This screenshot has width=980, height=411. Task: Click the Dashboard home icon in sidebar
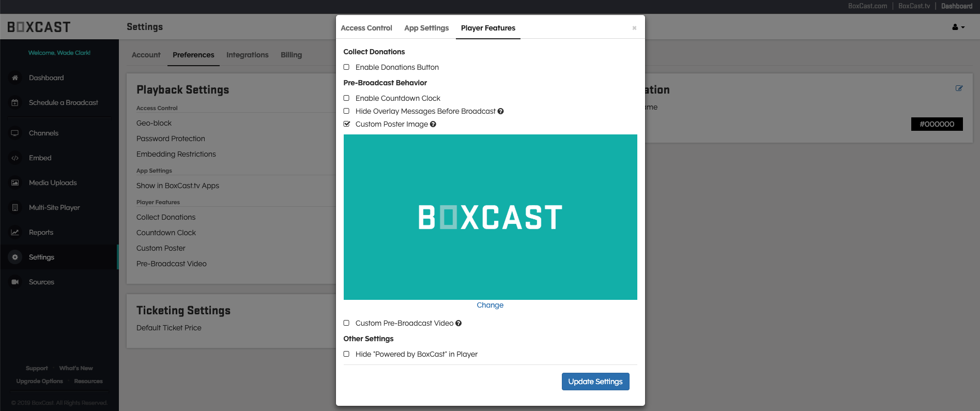click(x=15, y=78)
